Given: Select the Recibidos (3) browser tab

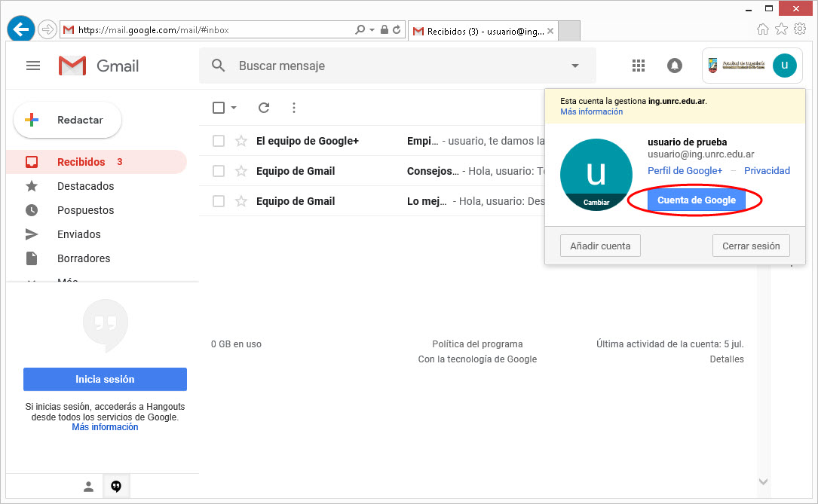Looking at the screenshot, I should coord(483,32).
